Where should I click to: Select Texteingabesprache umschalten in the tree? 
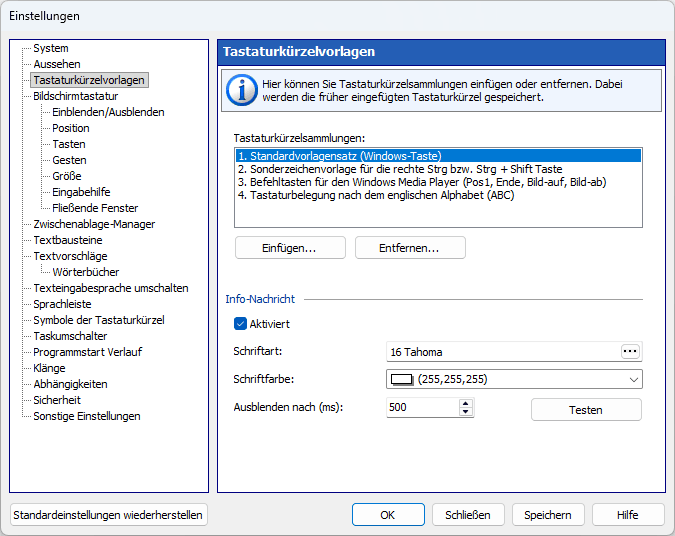coord(111,288)
